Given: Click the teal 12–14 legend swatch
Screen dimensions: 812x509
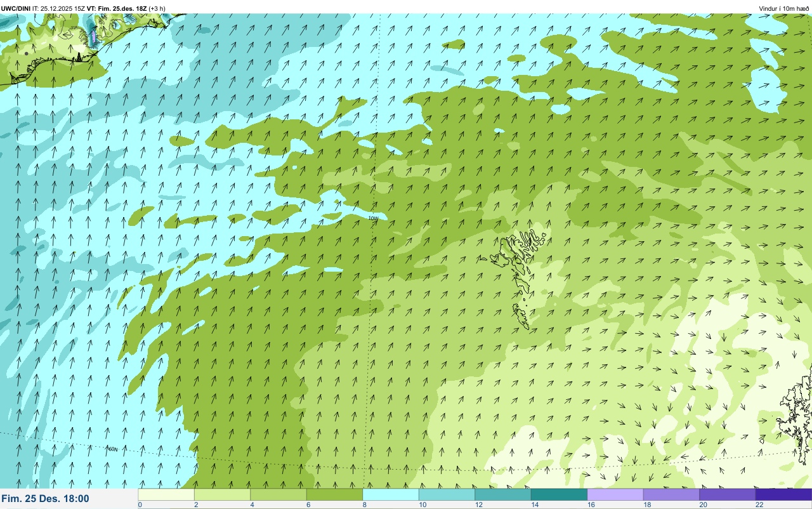Looking at the screenshot, I should point(503,494).
